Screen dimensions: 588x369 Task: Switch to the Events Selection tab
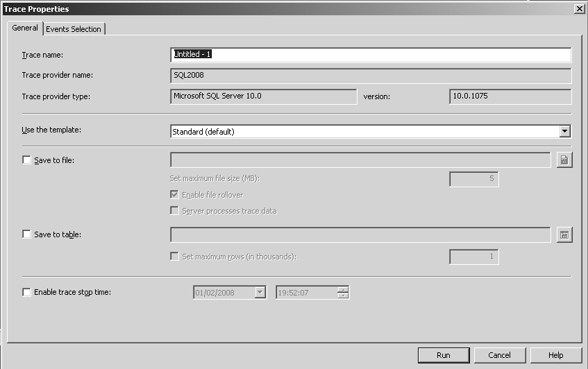(74, 29)
